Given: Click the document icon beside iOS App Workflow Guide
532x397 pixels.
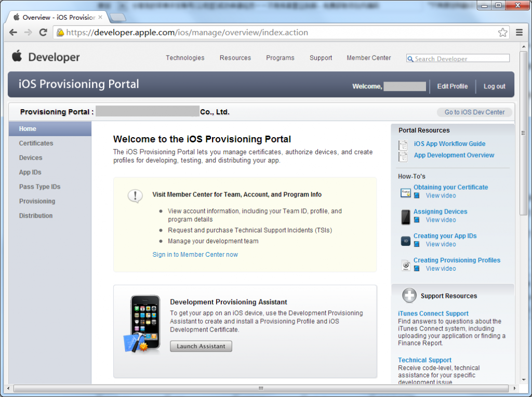Looking at the screenshot, I should point(403,145).
